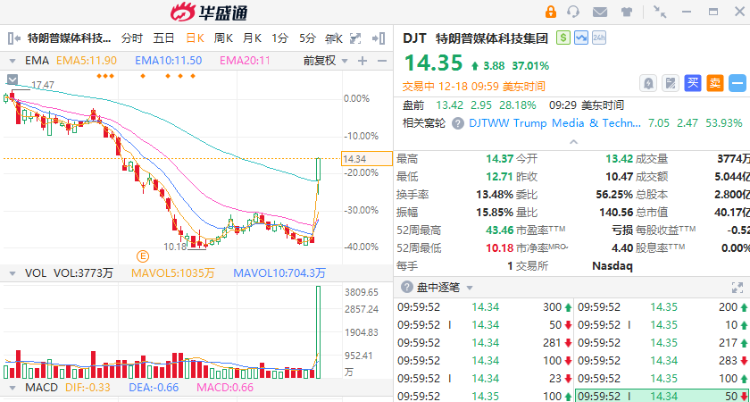Select the 日K daily candlestick tab
The width and height of the screenshot is (750, 402).
(x=195, y=38)
